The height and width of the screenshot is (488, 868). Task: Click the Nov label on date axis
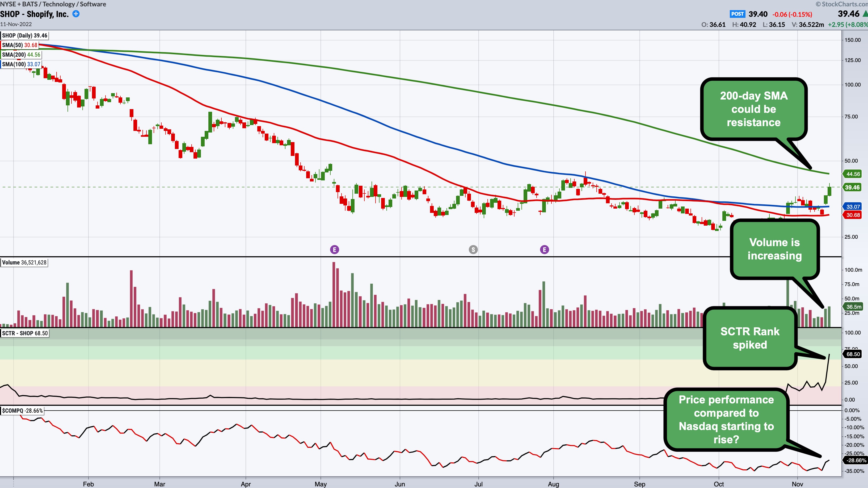point(797,484)
